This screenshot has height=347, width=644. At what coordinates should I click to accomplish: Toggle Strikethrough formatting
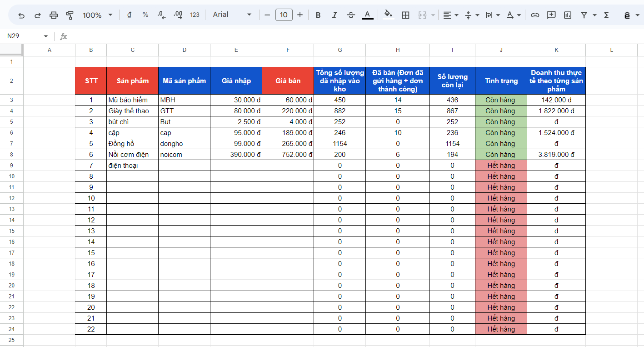[351, 15]
